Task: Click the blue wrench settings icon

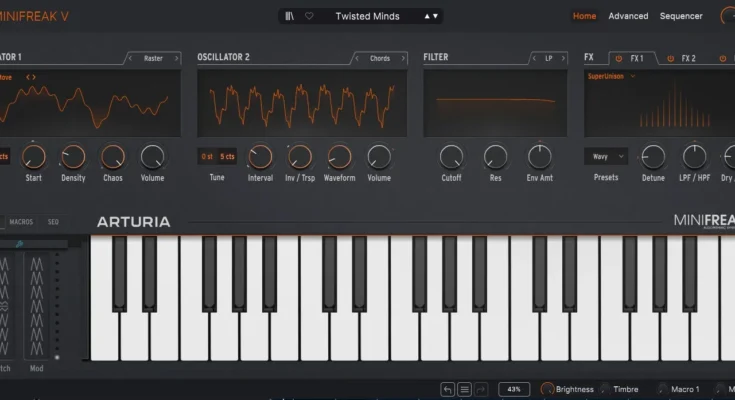Action: 19,244
